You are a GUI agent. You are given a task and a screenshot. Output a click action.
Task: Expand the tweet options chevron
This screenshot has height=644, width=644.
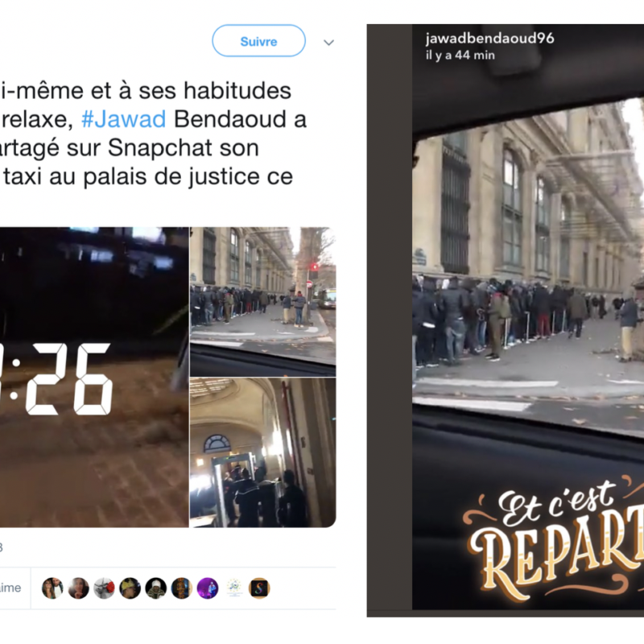point(328,43)
